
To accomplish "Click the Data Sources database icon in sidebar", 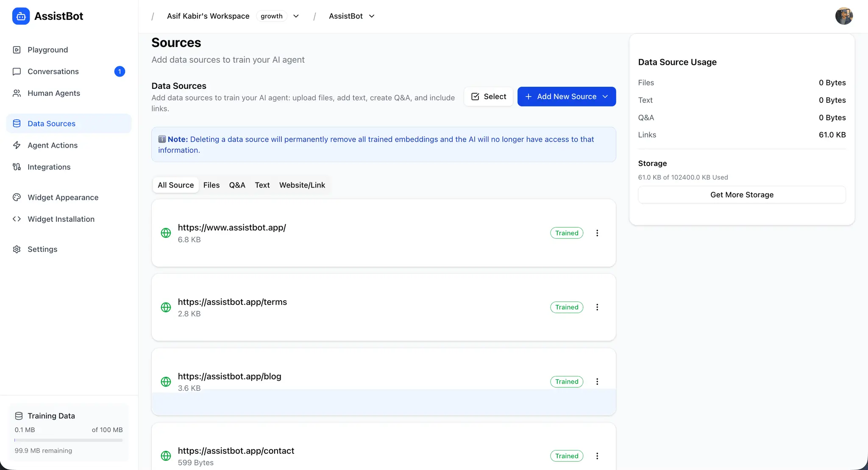I will click(17, 123).
